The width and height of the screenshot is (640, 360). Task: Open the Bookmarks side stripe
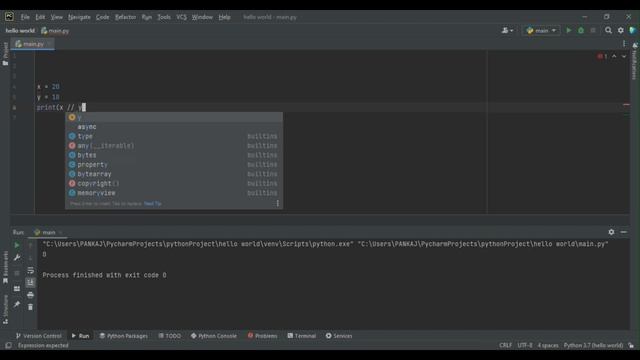(x=5, y=267)
